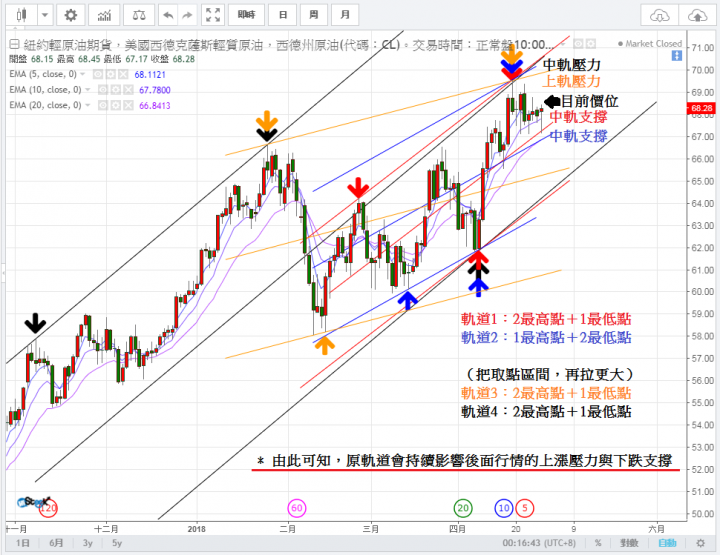Hide the EMA 5 indicator

(x=97, y=74)
